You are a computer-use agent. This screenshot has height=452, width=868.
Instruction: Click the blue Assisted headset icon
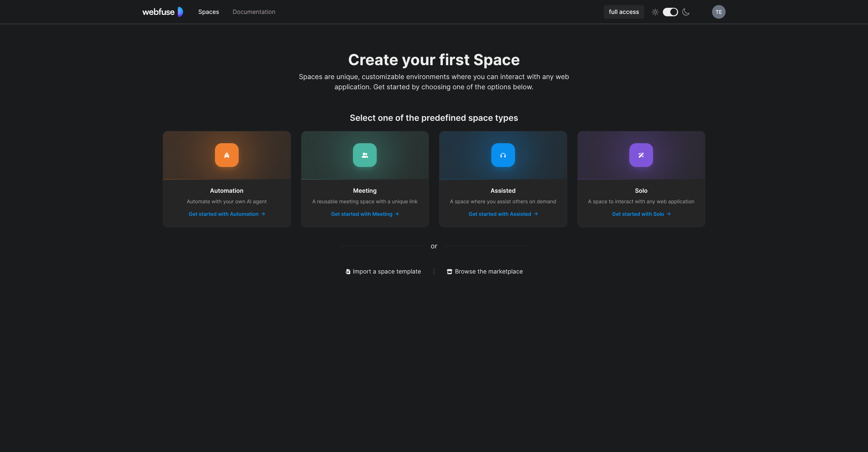[x=503, y=155]
